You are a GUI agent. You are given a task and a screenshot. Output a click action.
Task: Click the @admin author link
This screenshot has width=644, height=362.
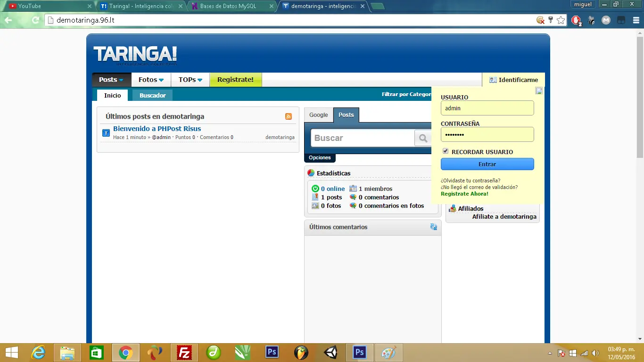(x=161, y=137)
